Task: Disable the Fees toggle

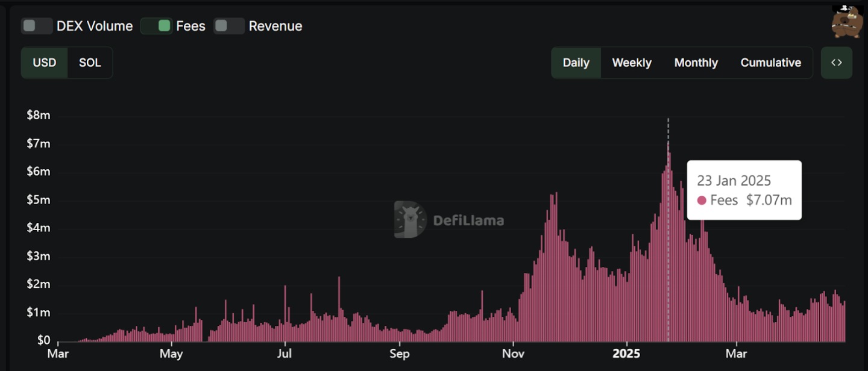Action: (x=157, y=26)
